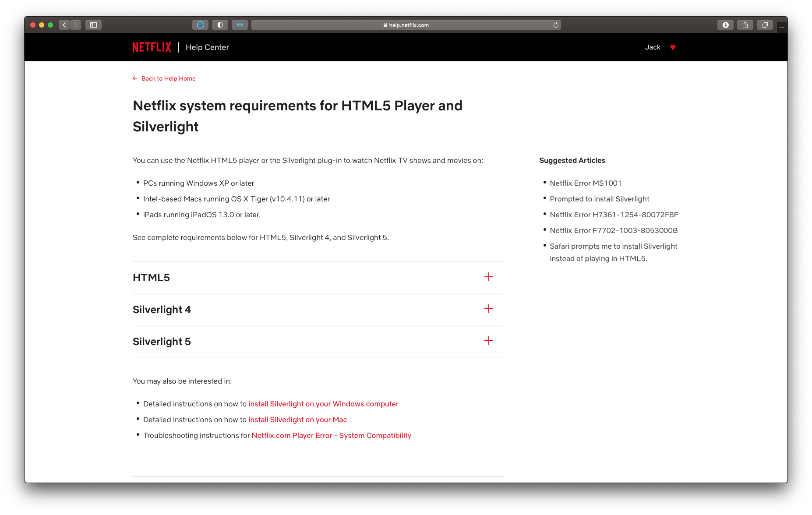Click PCs running Windows XP or later text
This screenshot has width=812, height=515.
click(x=198, y=183)
